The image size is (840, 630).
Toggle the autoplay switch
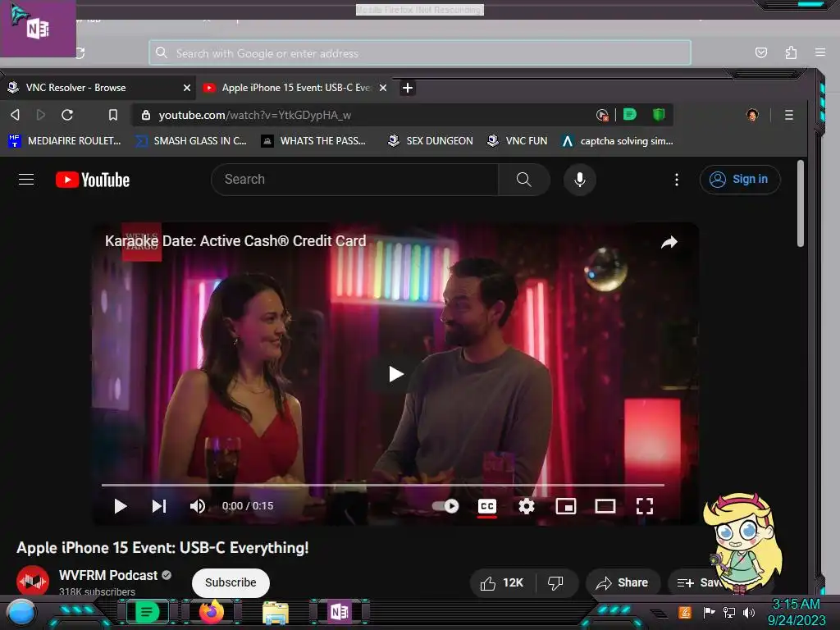[x=445, y=506]
